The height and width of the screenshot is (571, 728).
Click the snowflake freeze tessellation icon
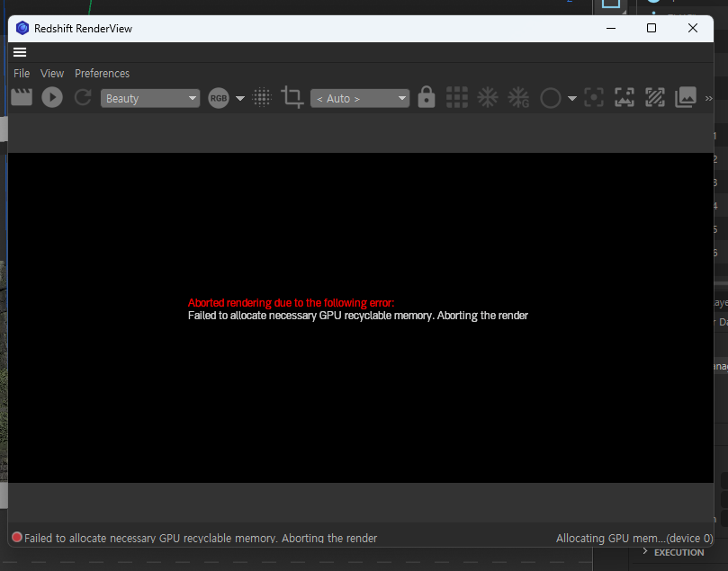point(488,97)
